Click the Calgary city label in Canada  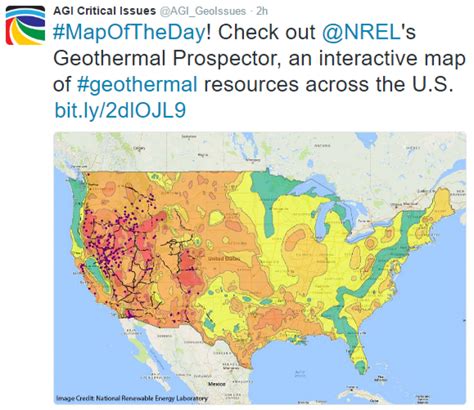tap(138, 148)
